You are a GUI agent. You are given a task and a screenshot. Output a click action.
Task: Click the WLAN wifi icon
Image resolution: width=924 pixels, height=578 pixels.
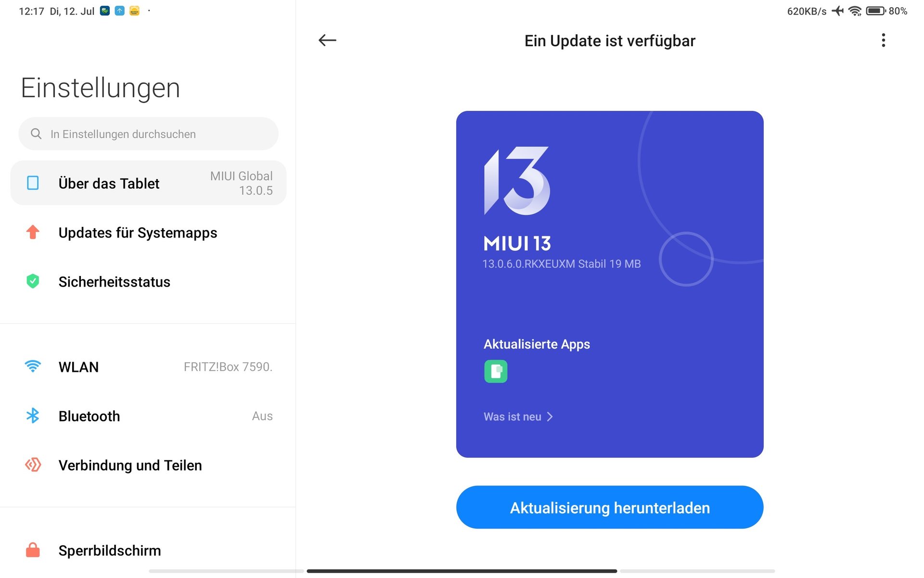(33, 367)
